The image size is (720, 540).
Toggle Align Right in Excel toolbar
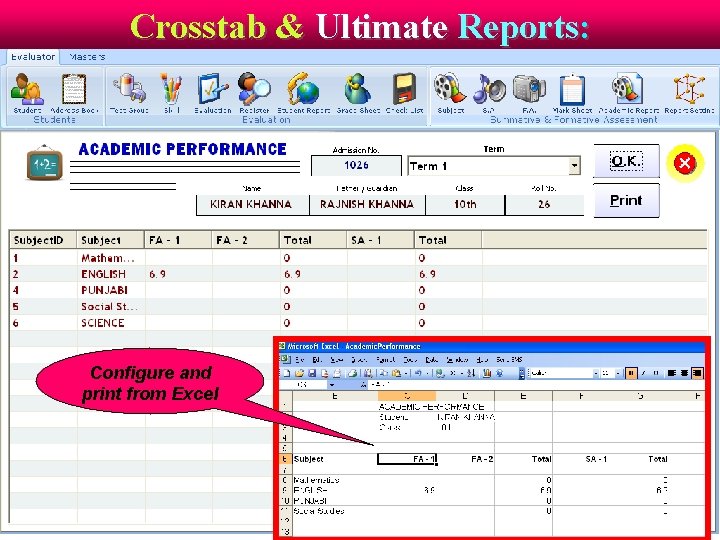point(697,373)
